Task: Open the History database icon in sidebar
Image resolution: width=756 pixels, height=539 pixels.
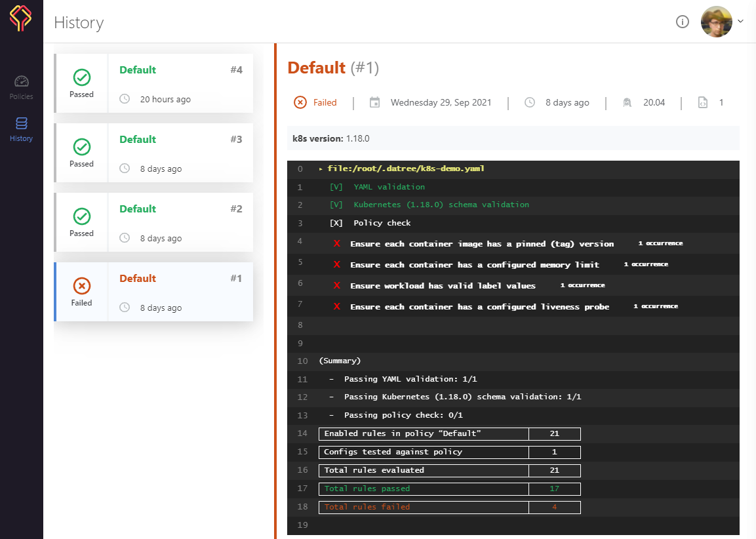Action: tap(21, 123)
